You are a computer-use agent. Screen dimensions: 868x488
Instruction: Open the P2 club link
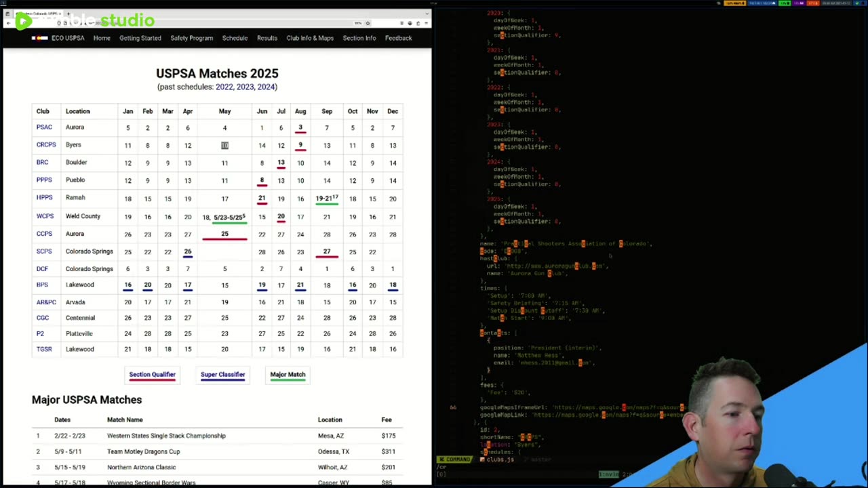coord(40,333)
